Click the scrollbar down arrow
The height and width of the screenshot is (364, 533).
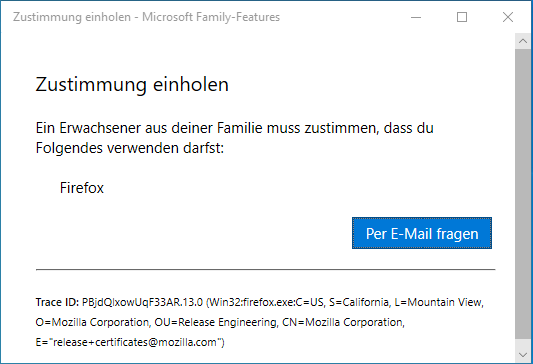[522, 355]
